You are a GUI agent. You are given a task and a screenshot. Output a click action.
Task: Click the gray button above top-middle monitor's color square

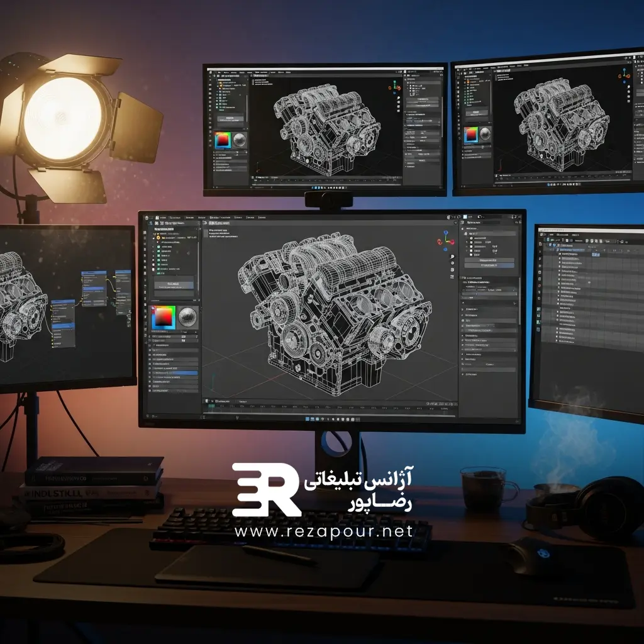[230, 119]
